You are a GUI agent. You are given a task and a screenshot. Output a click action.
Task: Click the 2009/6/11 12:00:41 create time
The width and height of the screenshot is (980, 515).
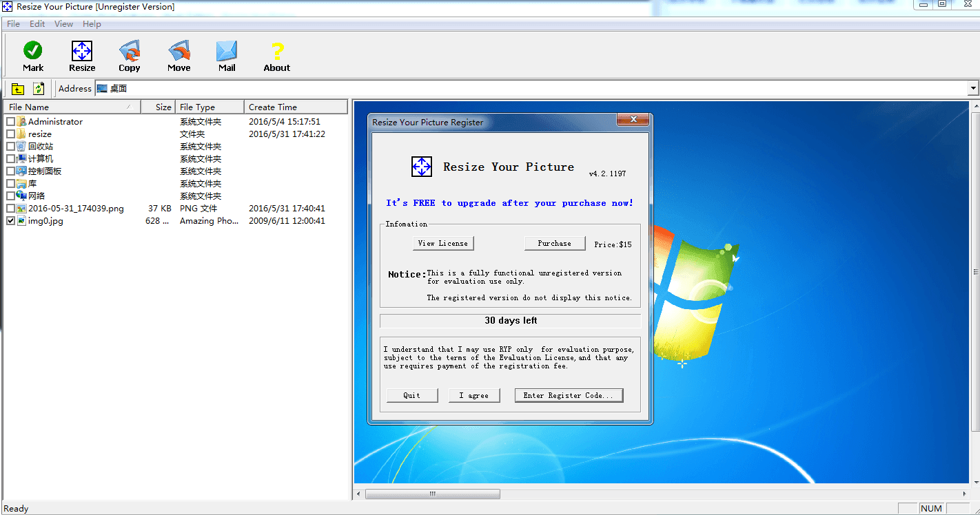click(x=287, y=221)
